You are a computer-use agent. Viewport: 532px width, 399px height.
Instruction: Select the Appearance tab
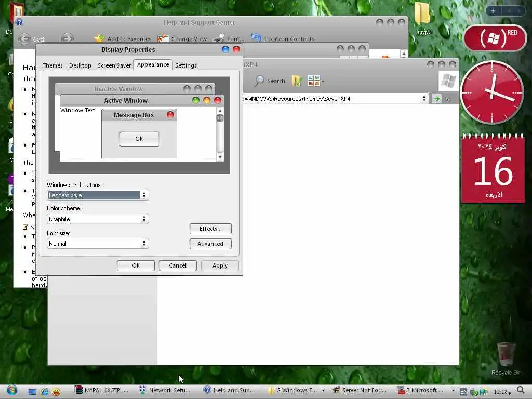153,64
